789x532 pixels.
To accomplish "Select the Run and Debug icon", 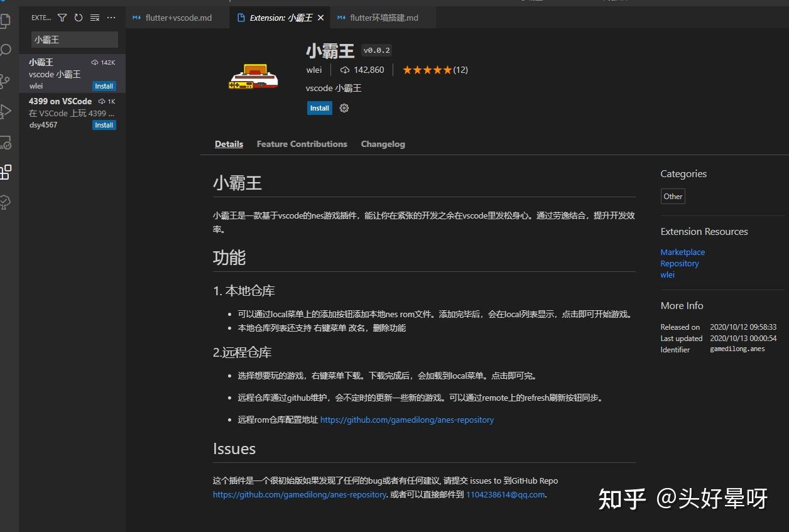I will [x=6, y=113].
